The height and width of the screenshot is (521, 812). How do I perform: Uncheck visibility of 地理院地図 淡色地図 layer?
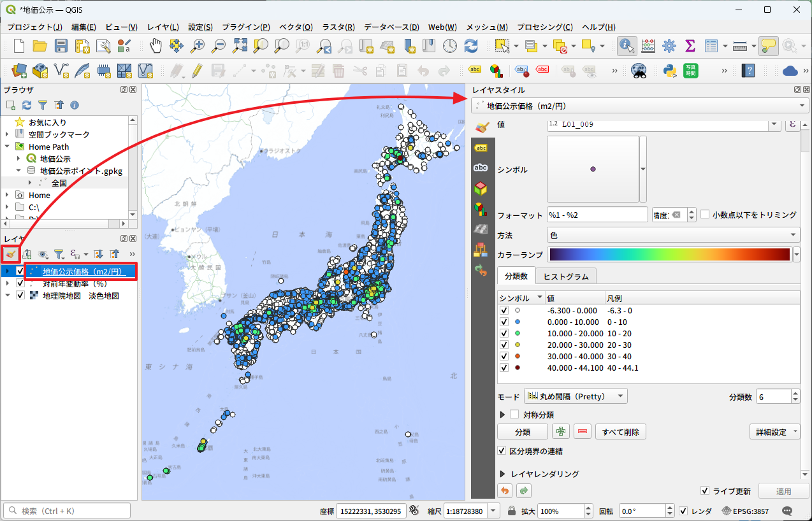20,296
